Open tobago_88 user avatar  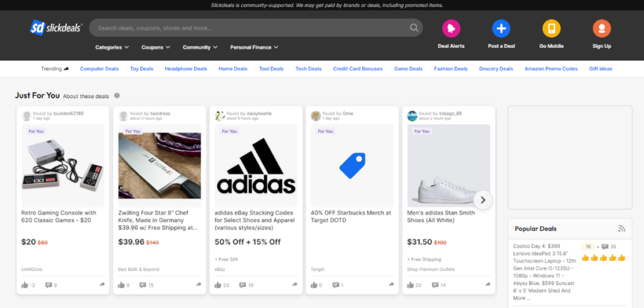pos(412,116)
